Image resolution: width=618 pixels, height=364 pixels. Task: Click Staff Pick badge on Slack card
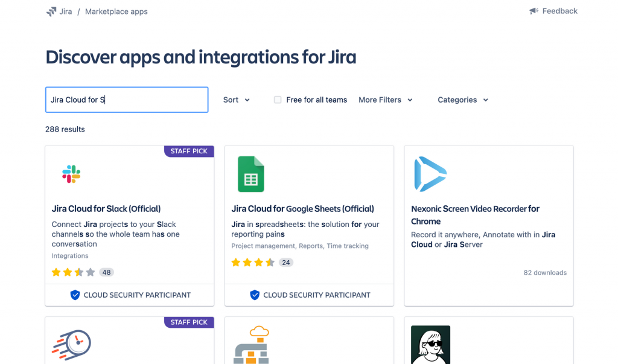click(x=189, y=151)
